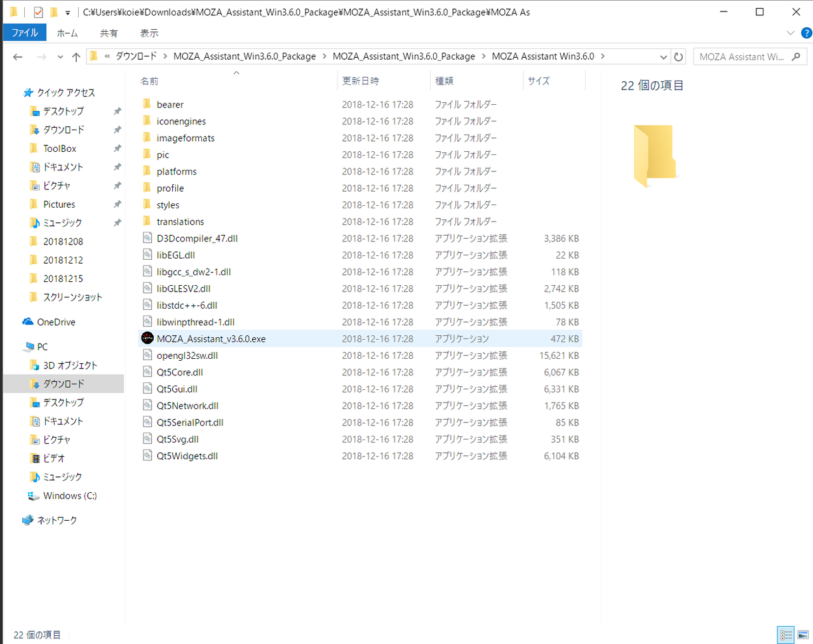The image size is (813, 644).
Task: Switch to large thumbnails view icon
Action: tap(803, 634)
